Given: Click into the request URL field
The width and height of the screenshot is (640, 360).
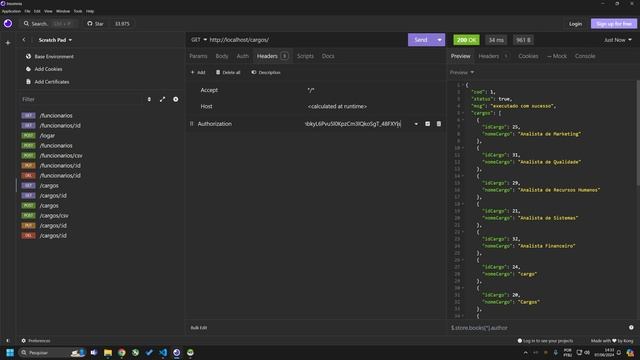Looking at the screenshot, I should [x=306, y=40].
